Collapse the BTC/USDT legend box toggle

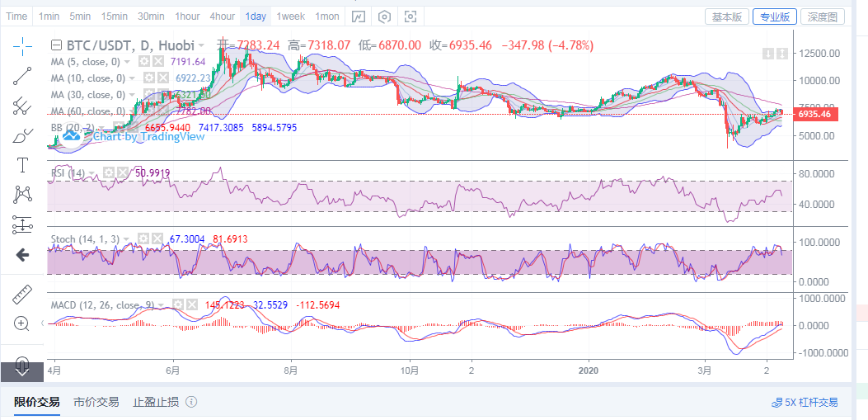point(56,45)
